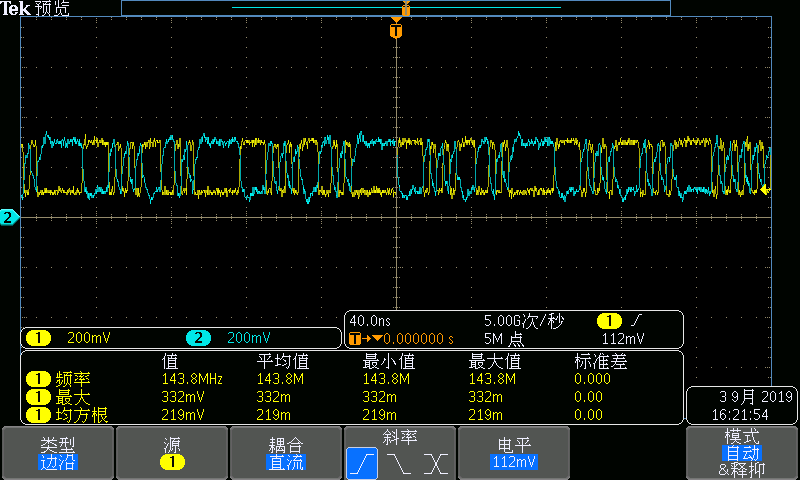Click the 最小值 column header
This screenshot has width=800, height=480.
(388, 361)
